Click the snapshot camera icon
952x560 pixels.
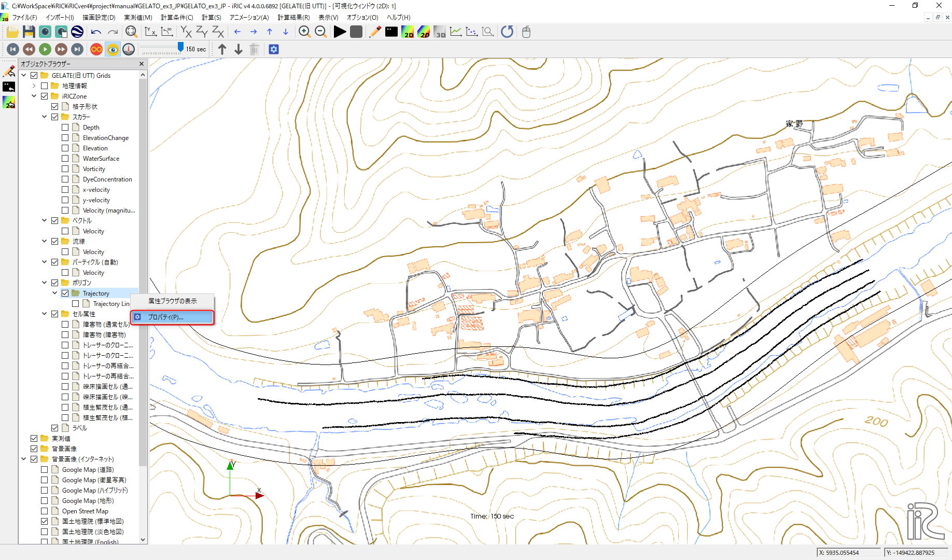(x=45, y=32)
